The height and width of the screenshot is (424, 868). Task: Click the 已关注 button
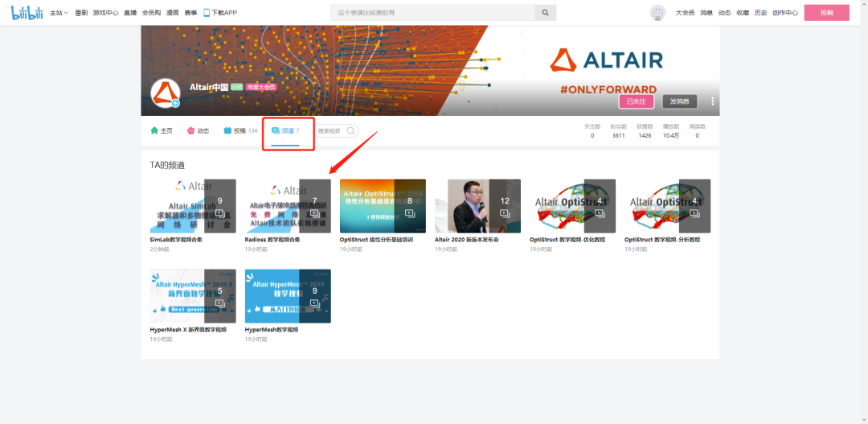point(637,101)
